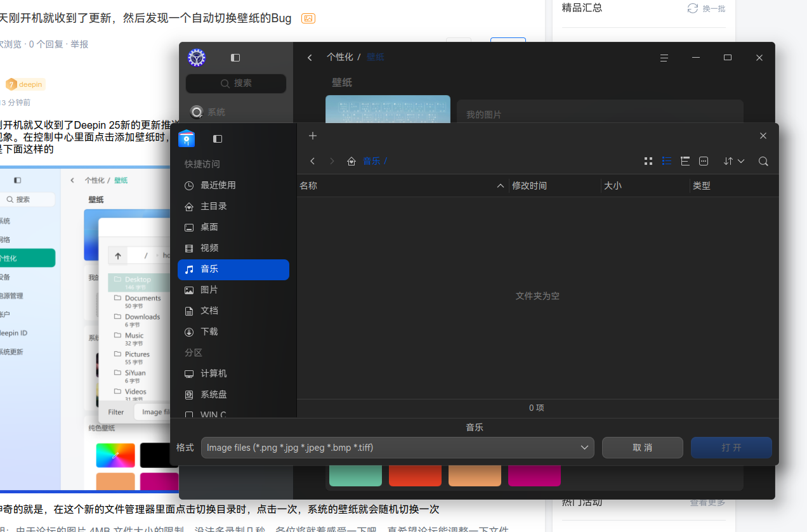Click the home icon in the path bar

point(351,161)
